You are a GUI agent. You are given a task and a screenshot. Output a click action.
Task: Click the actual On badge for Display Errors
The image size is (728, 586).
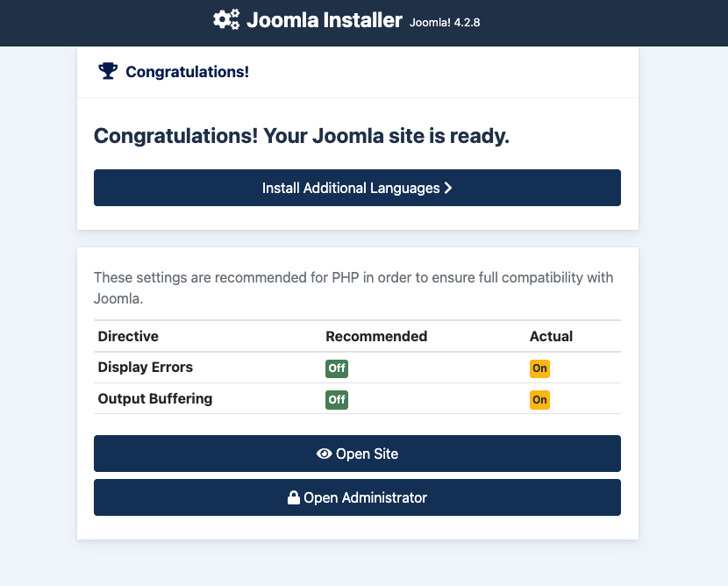pyautogui.click(x=539, y=368)
